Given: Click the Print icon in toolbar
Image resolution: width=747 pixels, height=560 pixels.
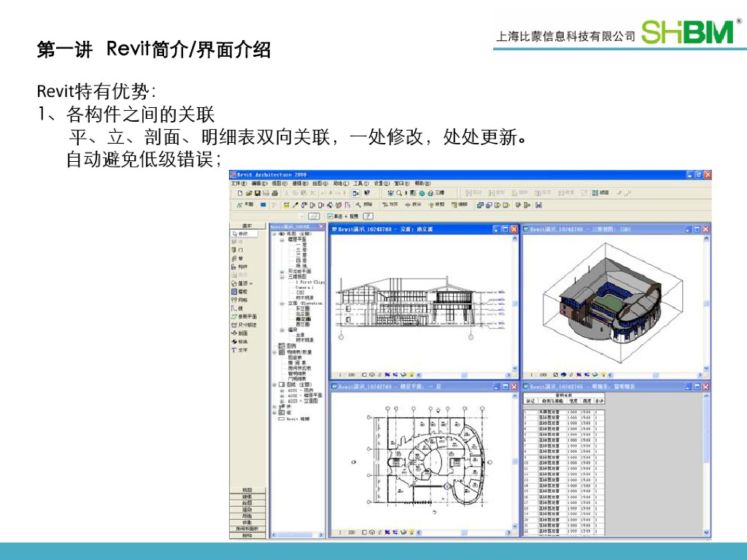Looking at the screenshot, I should (x=274, y=193).
